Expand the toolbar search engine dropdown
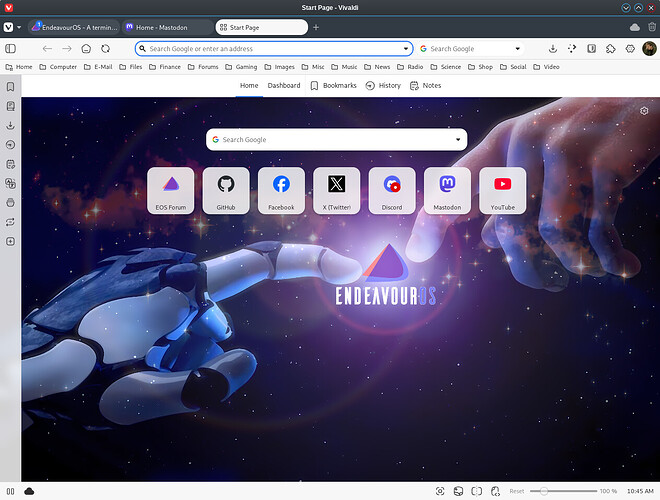This screenshot has height=500, width=660. click(518, 49)
